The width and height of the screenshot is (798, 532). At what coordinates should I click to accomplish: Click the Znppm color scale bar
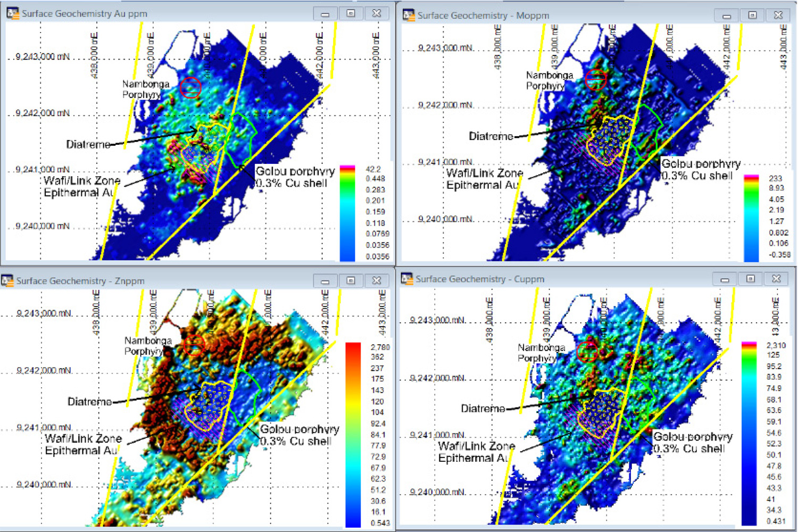353,434
